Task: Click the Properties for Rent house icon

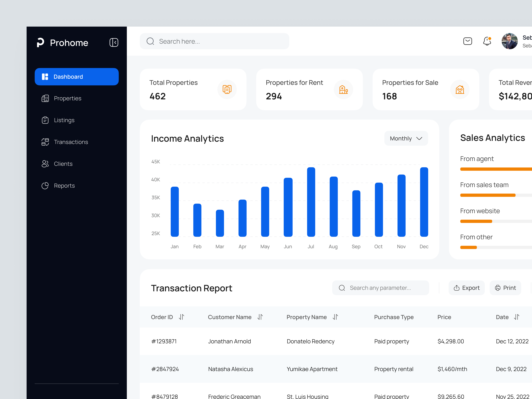Action: [x=343, y=89]
